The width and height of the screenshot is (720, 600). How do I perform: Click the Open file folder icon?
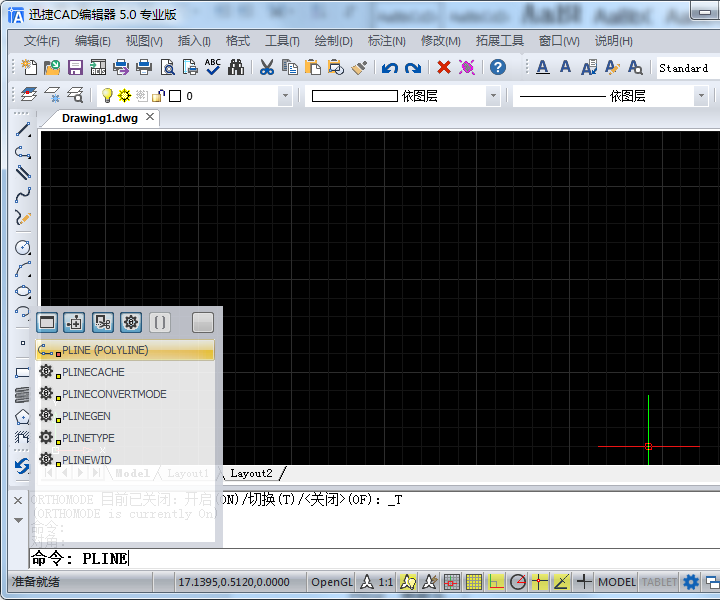point(52,67)
